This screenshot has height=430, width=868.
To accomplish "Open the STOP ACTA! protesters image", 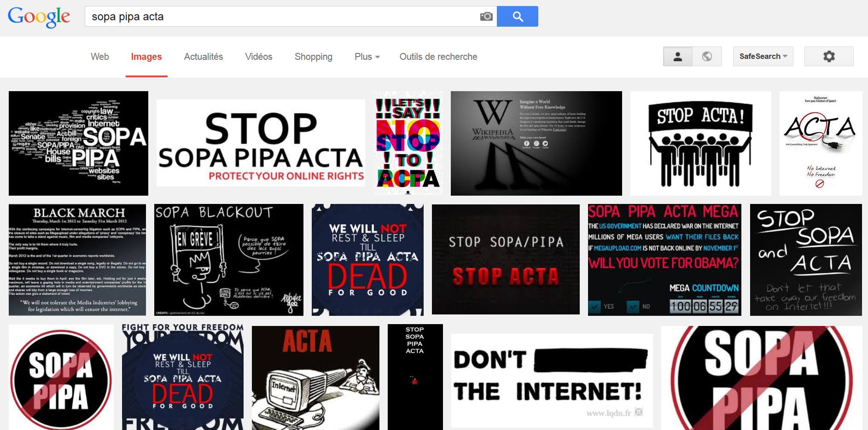I will (700, 143).
